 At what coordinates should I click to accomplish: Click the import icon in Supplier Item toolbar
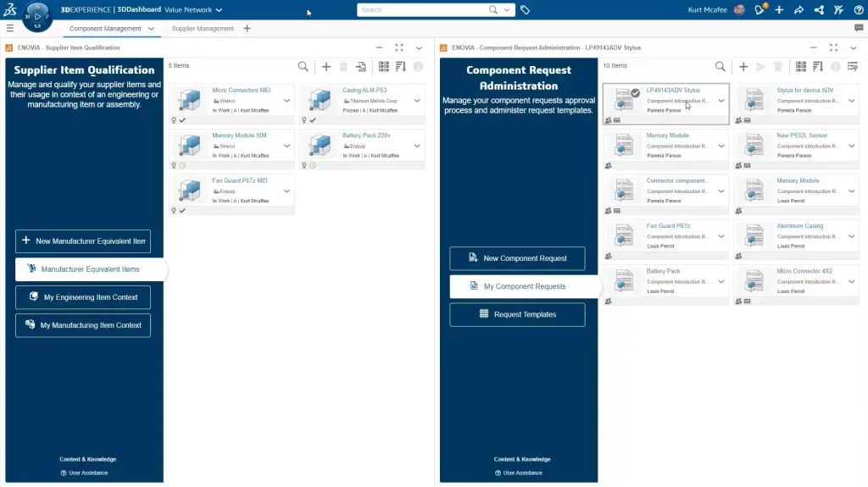[x=361, y=66]
